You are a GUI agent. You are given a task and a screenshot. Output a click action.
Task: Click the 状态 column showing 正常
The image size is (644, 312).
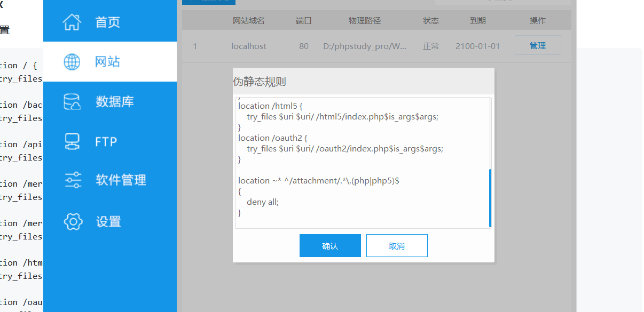point(430,46)
